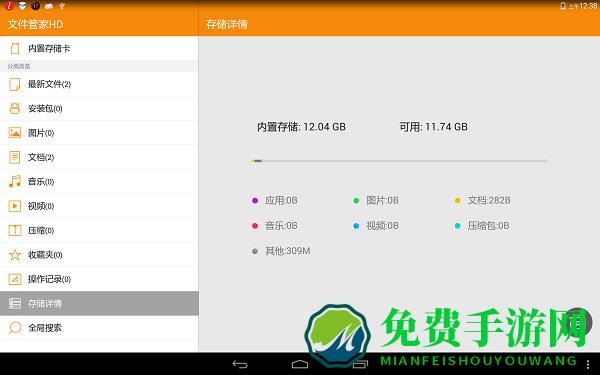Select 文档(2) category
Screen dimensions: 600x375
pyautogui.click(x=99, y=157)
